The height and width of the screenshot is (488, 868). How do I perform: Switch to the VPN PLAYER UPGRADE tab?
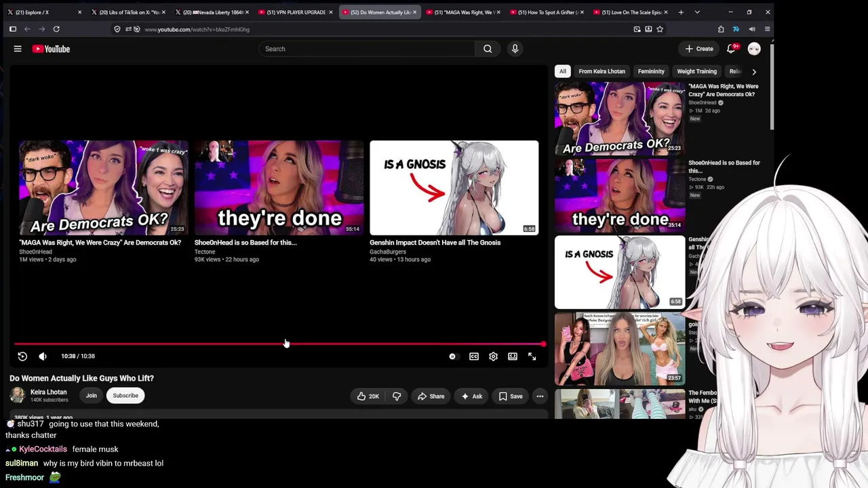pyautogui.click(x=296, y=12)
